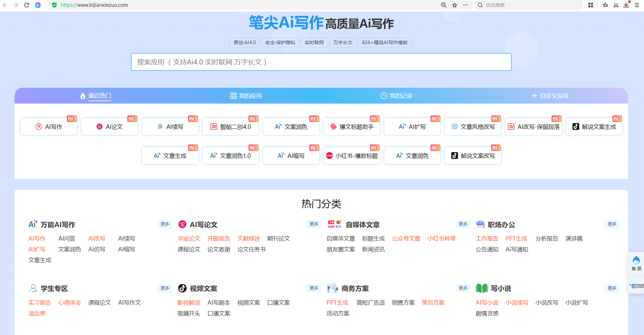Open the browser menu via hamburger icon
This screenshot has height=335, width=644.
point(637,5)
